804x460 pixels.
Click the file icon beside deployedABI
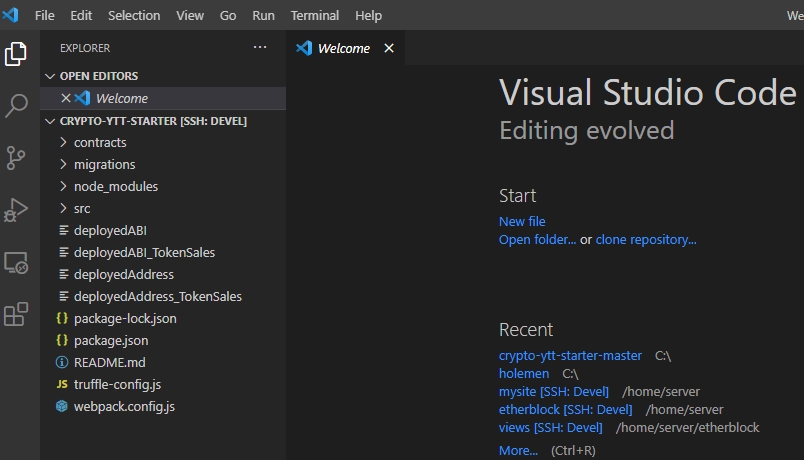coord(64,230)
